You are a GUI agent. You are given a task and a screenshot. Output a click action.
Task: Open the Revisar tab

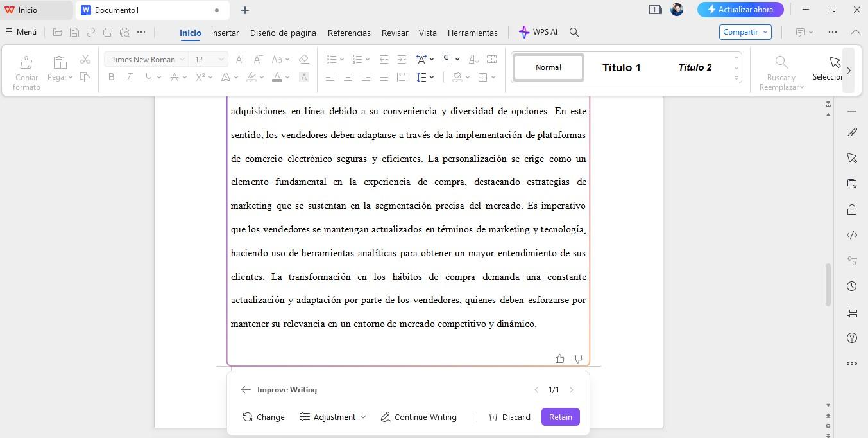pyautogui.click(x=395, y=33)
